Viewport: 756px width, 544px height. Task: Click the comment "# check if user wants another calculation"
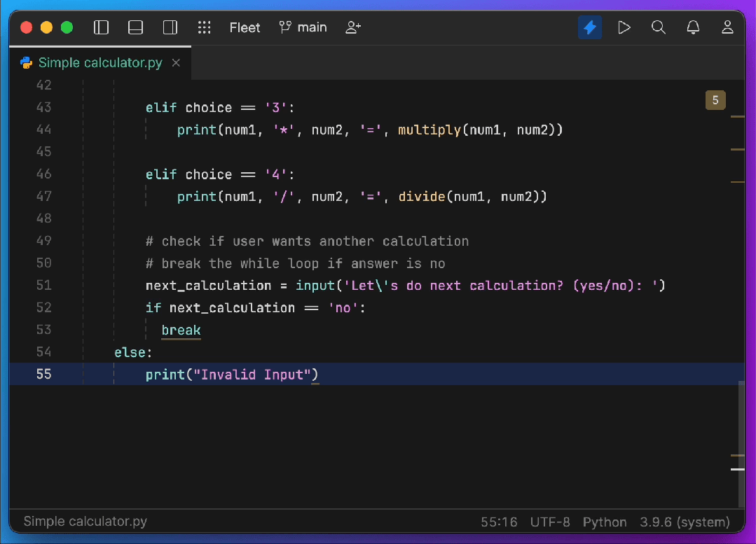307,241
